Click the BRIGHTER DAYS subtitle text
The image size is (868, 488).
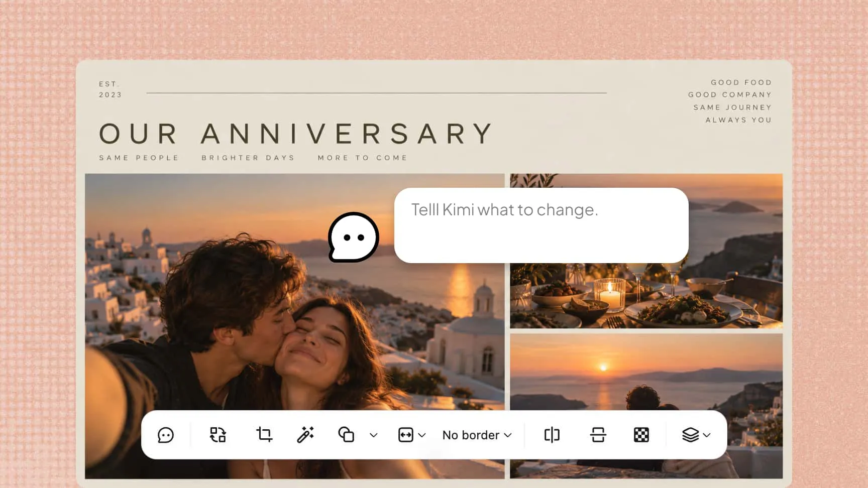248,158
